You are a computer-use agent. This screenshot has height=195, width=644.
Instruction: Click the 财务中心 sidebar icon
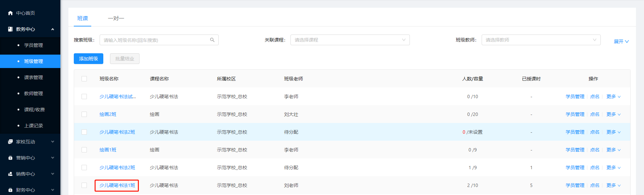click(10, 190)
